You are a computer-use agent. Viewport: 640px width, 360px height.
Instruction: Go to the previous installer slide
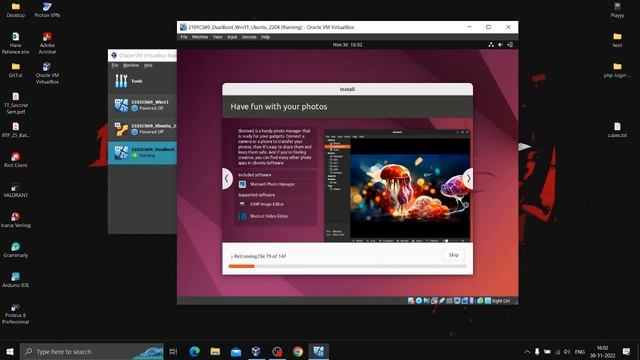227,179
